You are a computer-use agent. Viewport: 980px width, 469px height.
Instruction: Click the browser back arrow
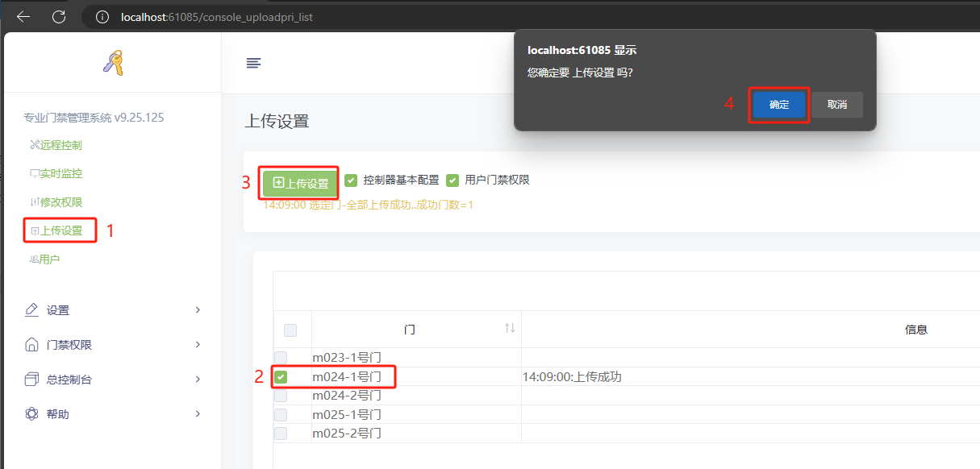(23, 16)
